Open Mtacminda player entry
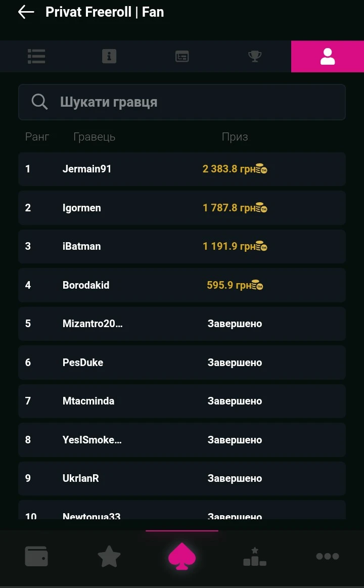364x588 pixels. point(182,401)
